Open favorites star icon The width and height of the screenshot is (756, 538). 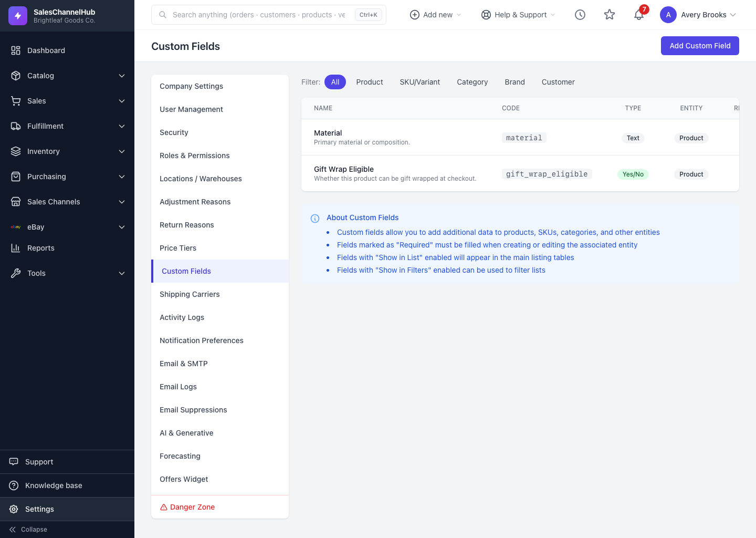(610, 15)
